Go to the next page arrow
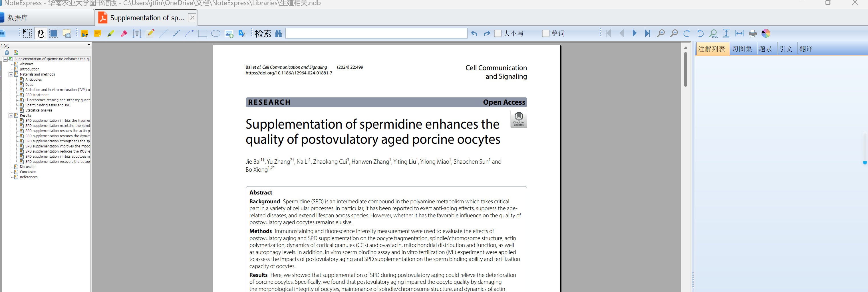 click(x=635, y=33)
